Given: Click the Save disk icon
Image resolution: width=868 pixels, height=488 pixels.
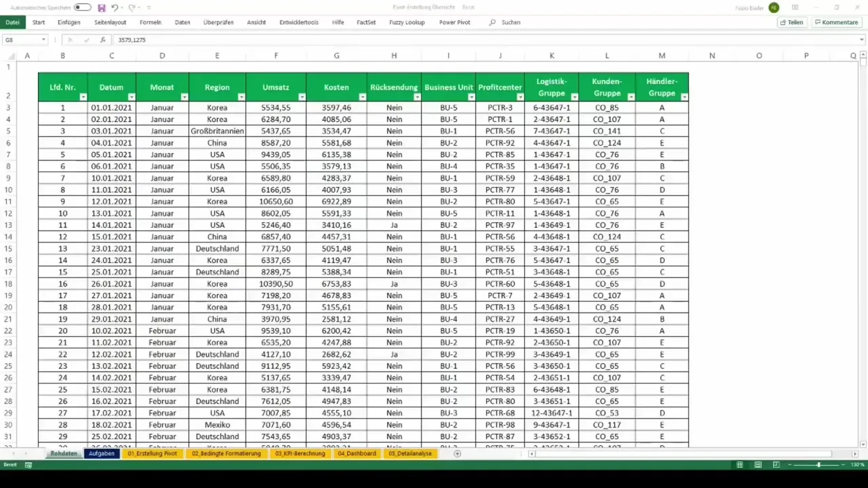Looking at the screenshot, I should click(x=102, y=7).
